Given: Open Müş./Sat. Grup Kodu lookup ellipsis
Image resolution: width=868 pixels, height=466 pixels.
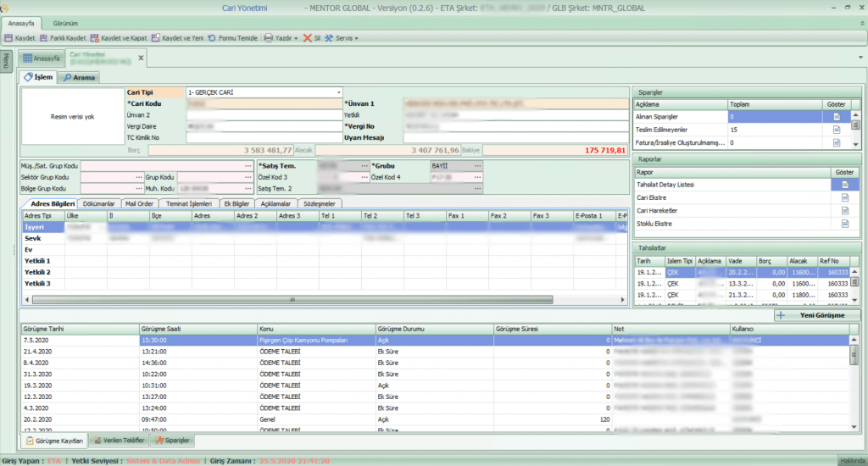Looking at the screenshot, I should click(x=248, y=166).
